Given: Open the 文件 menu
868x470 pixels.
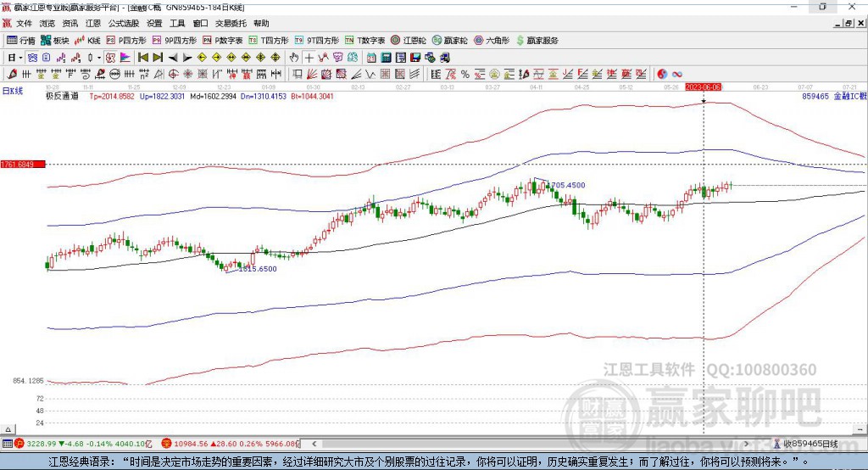Looking at the screenshot, I should coord(24,23).
